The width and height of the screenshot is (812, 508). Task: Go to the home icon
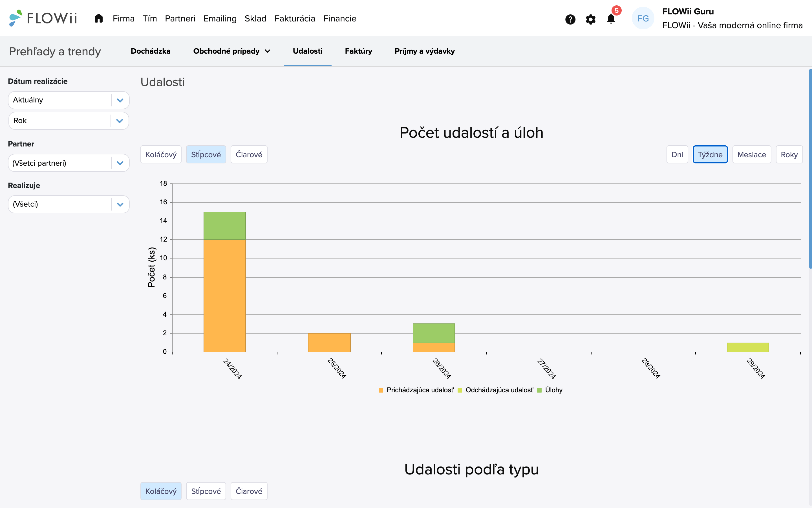click(x=98, y=18)
